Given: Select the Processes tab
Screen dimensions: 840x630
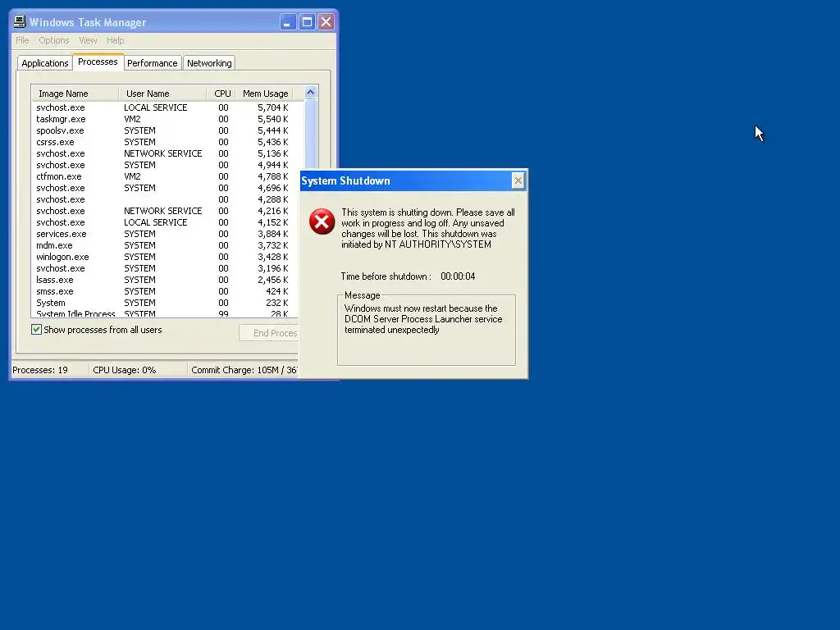Looking at the screenshot, I should (x=98, y=62).
